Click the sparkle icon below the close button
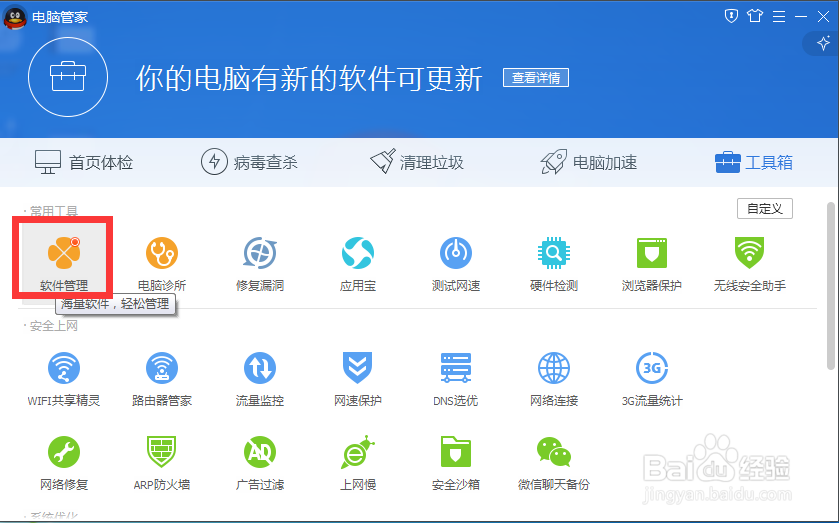The image size is (839, 523). click(823, 43)
